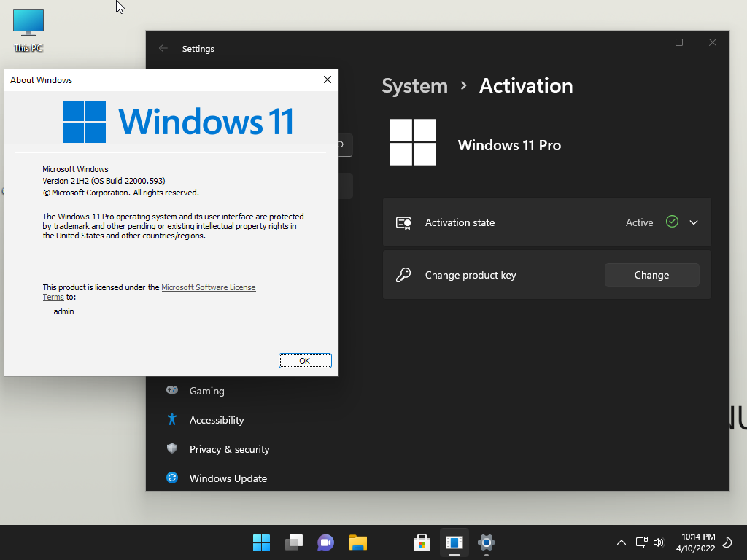
Task: Click the focus assist moon icon
Action: click(727, 542)
